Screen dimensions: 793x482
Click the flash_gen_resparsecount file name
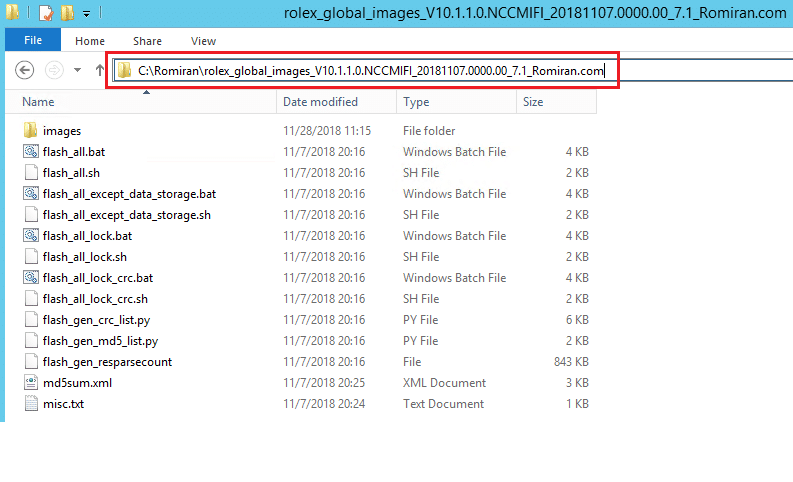click(x=107, y=362)
